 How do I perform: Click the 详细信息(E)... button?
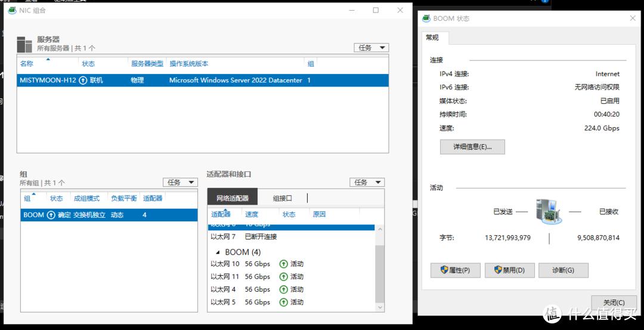tap(472, 147)
